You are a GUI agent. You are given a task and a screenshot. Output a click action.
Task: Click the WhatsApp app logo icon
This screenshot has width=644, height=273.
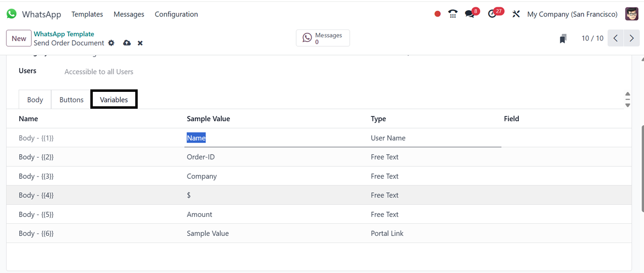click(x=12, y=14)
